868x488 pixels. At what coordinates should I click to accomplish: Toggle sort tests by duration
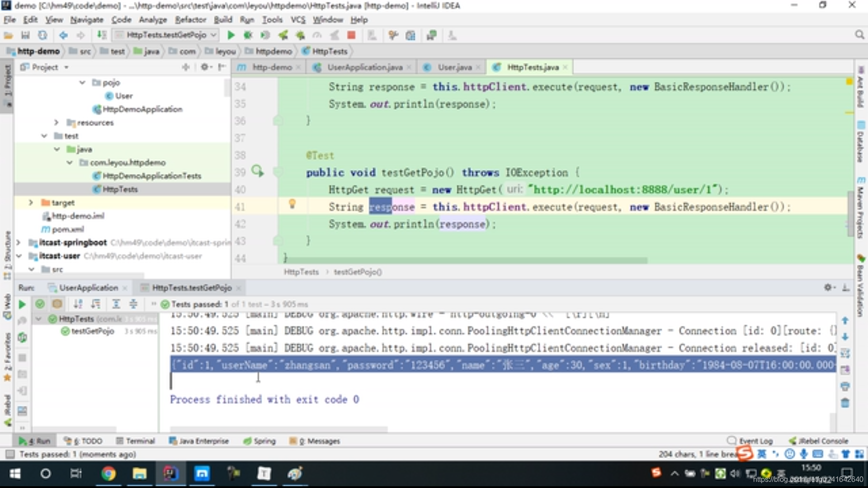pos(95,305)
